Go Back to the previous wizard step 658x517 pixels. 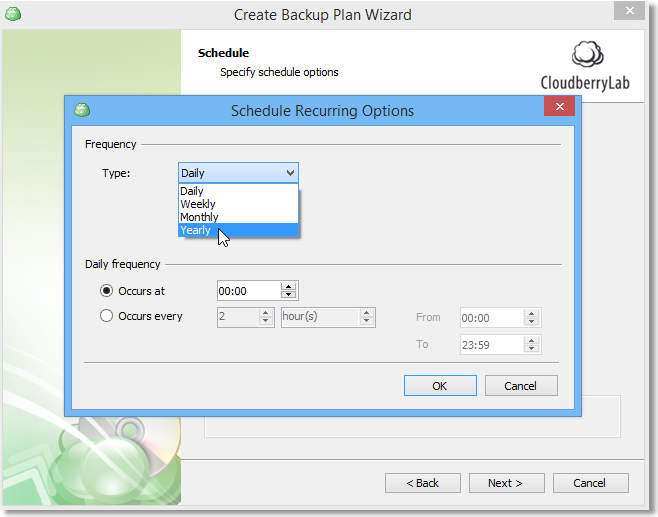point(423,483)
